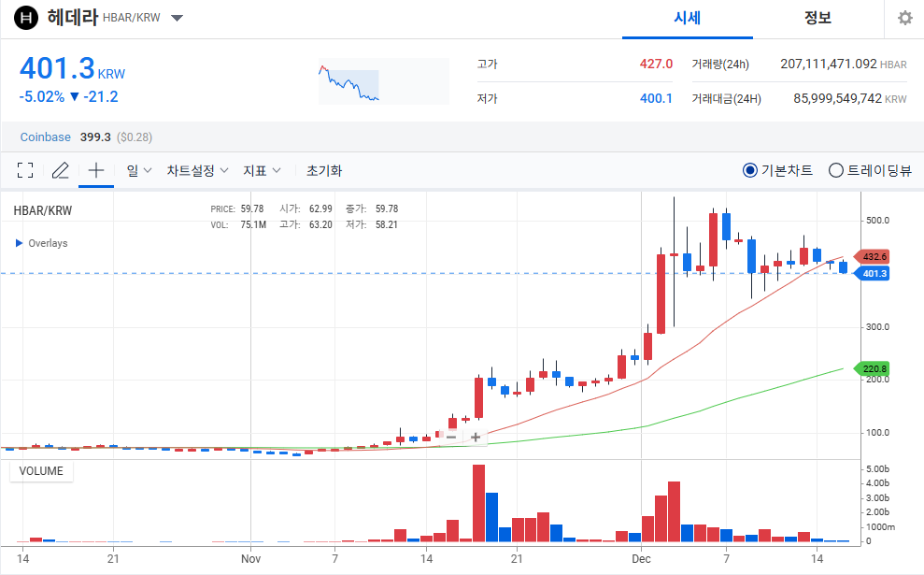This screenshot has width=924, height=575.
Task: Click the mini price sparkline thumbnail
Action: point(384,81)
